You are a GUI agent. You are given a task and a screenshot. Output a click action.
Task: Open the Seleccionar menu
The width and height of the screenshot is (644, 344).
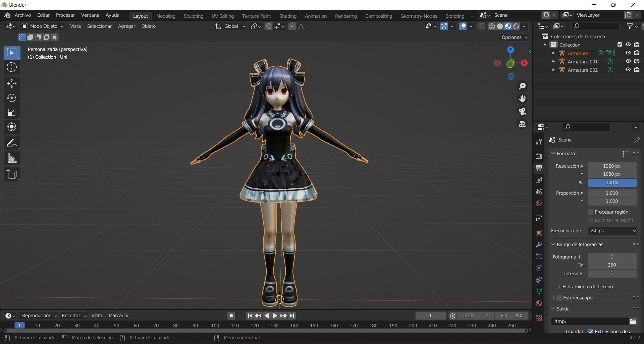(99, 26)
